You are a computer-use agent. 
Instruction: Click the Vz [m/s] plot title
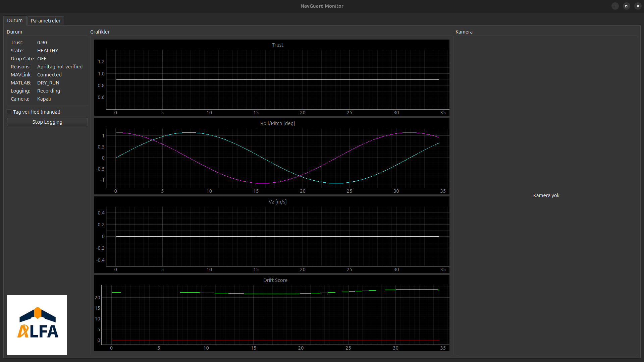(277, 202)
